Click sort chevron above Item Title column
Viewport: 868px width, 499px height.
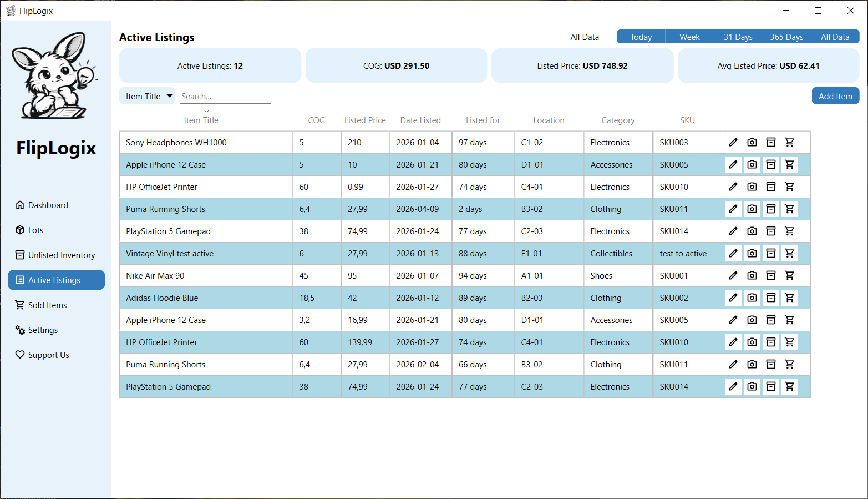(x=206, y=112)
